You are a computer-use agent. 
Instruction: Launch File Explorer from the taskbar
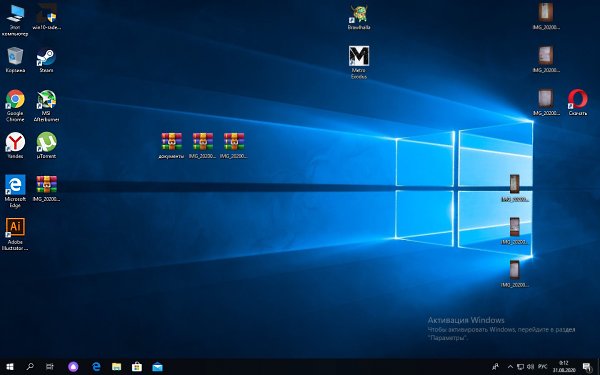(x=117, y=367)
